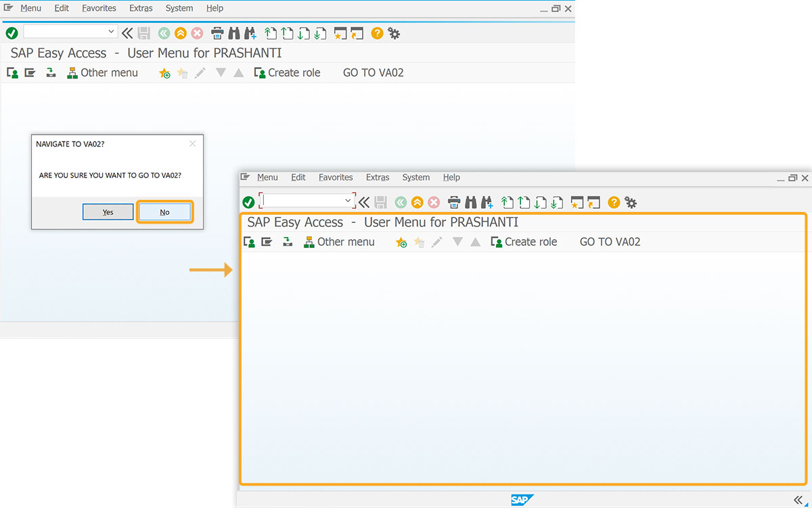
Task: Click No in the Navigate to VA02 dialog
Action: (x=164, y=212)
